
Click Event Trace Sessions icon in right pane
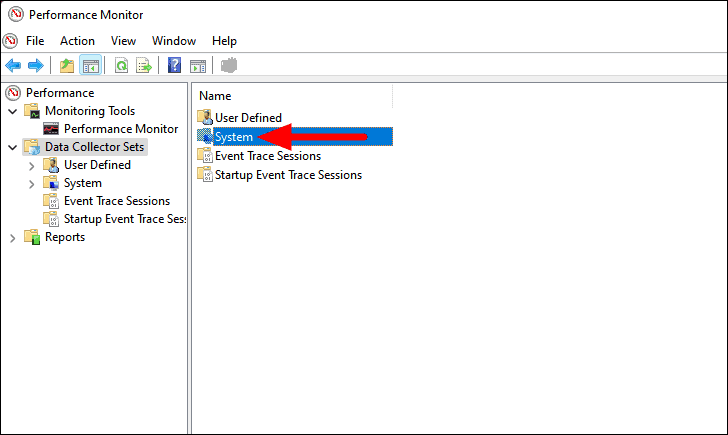(205, 156)
